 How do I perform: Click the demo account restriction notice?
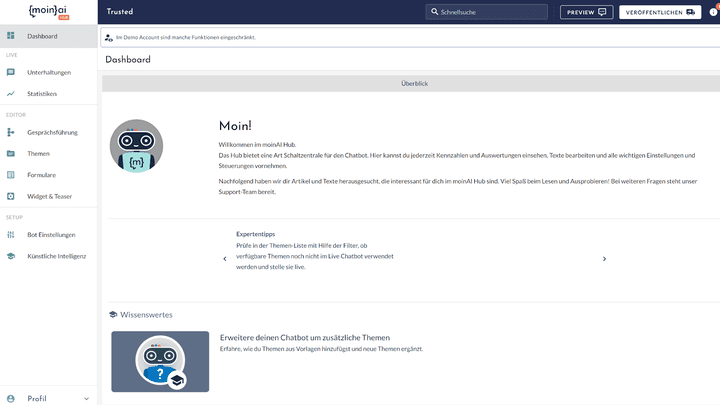point(186,38)
